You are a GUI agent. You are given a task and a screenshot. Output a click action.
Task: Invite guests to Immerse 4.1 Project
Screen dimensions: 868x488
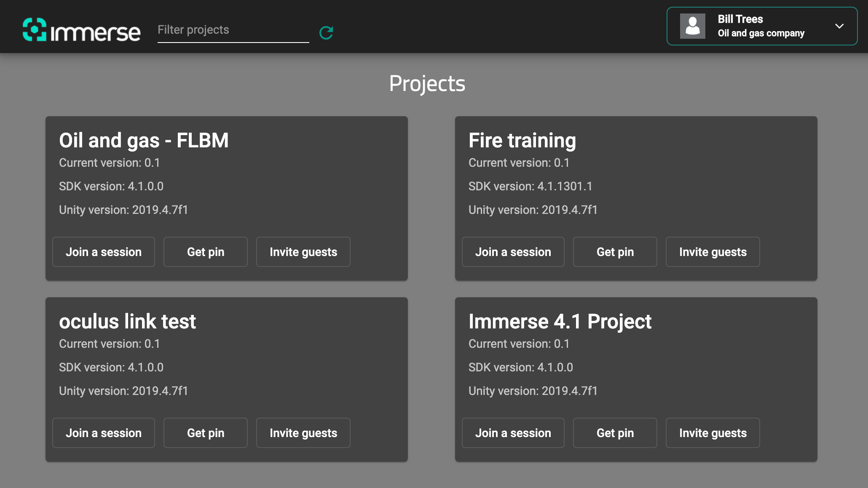pyautogui.click(x=713, y=433)
